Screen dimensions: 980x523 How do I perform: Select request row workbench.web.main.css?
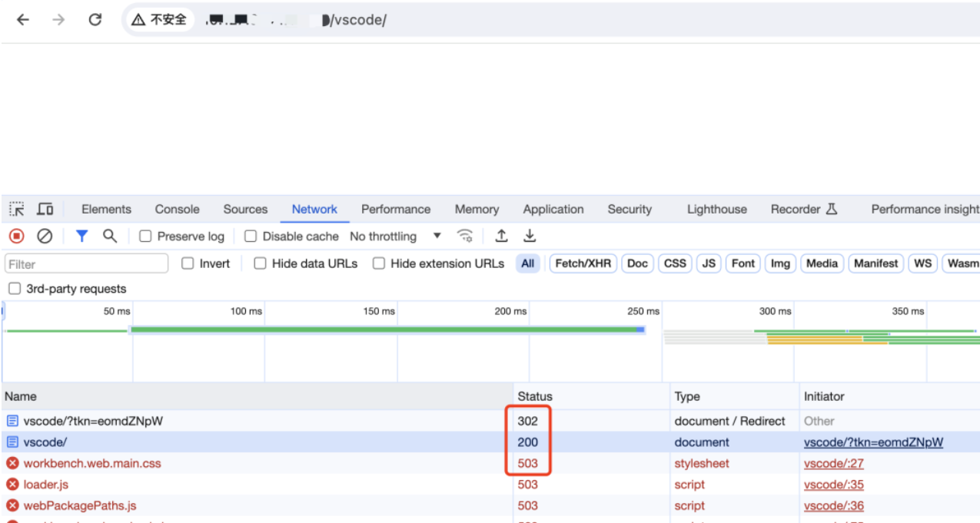[490, 463]
